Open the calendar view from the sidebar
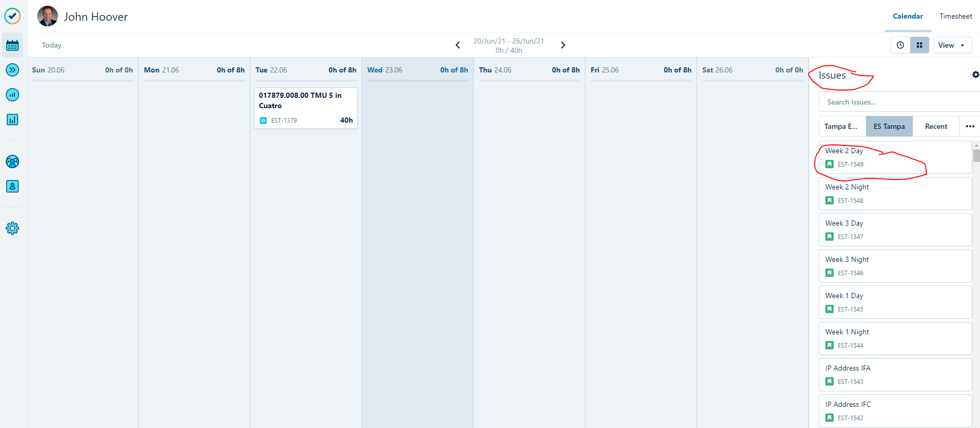 point(12,46)
